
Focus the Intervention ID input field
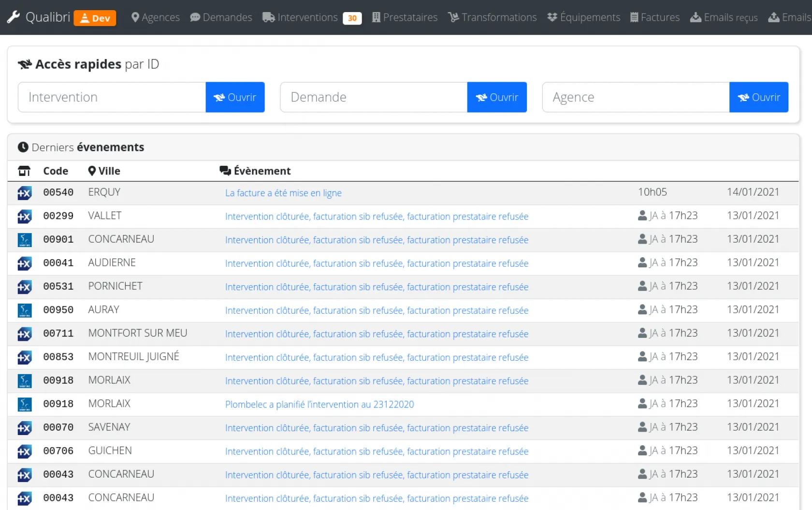[112, 97]
